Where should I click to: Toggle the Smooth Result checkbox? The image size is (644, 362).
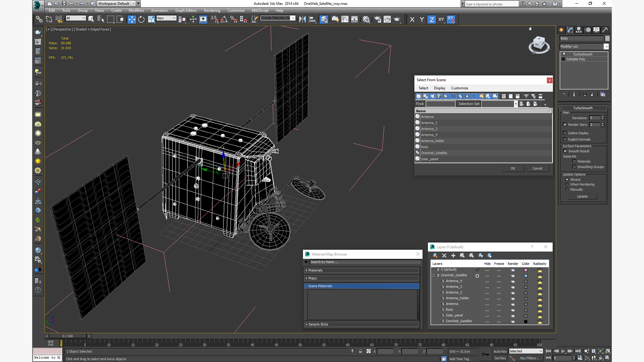[565, 151]
